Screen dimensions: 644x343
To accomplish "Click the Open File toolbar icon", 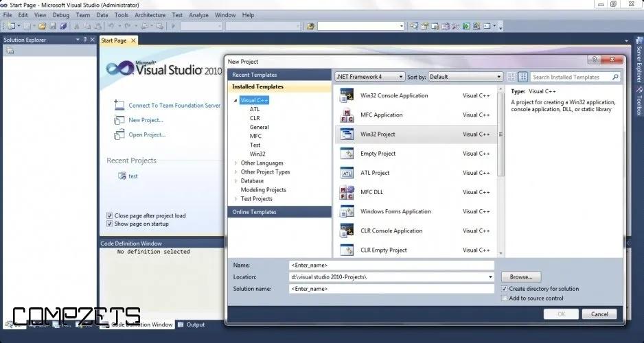I will click(43, 26).
